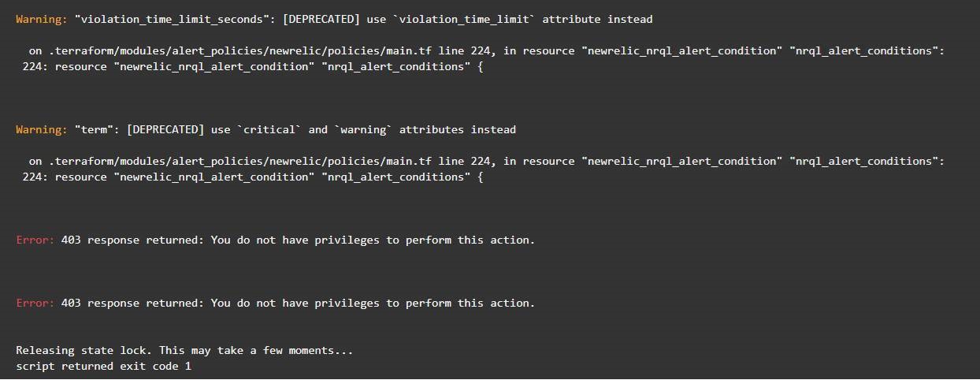The height and width of the screenshot is (380, 980).
Task: Click the second "224:" line number prefix
Action: pyautogui.click(x=35, y=177)
